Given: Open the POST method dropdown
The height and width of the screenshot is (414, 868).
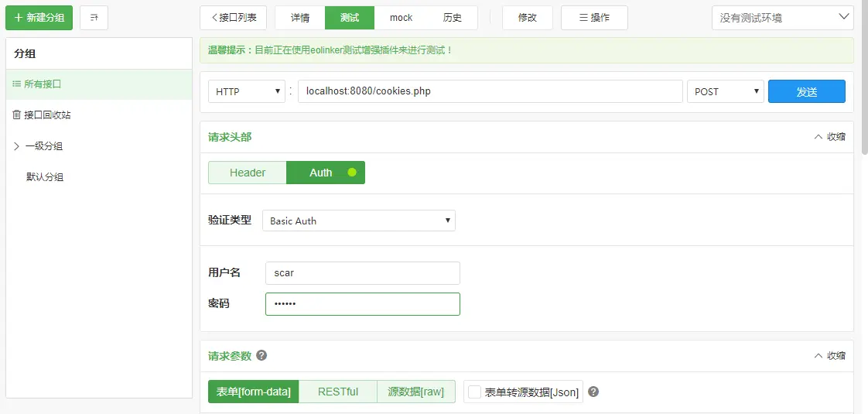Looking at the screenshot, I should pos(725,91).
